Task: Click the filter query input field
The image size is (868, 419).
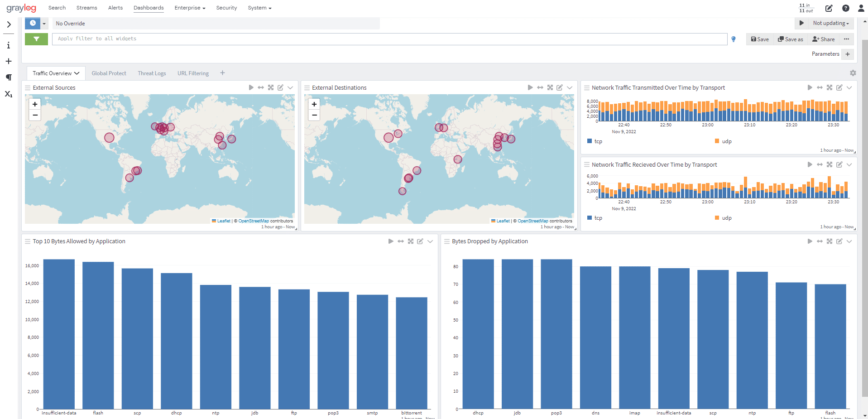Action: pos(389,39)
